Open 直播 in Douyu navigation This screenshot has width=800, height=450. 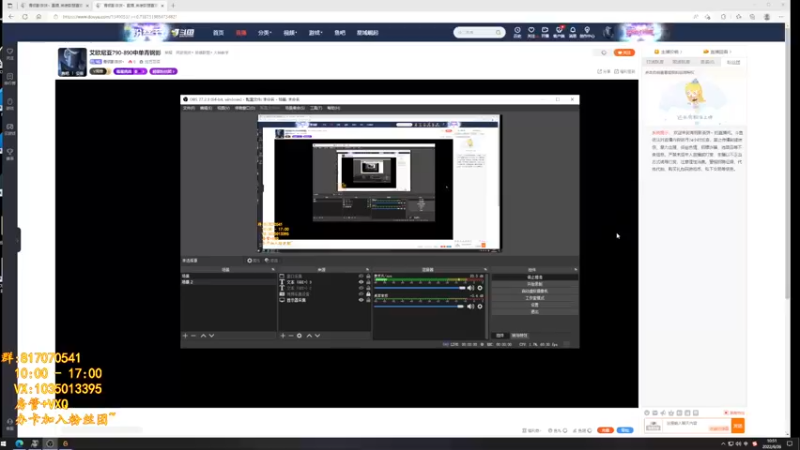241,33
